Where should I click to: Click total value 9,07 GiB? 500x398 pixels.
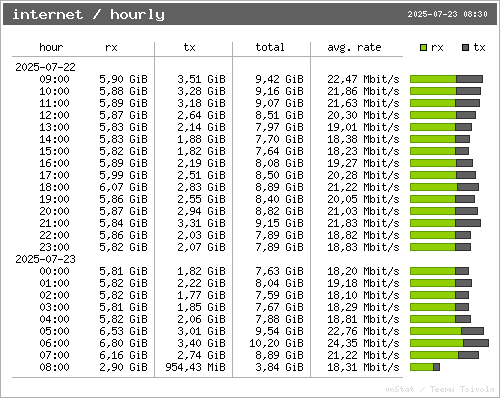279,103
